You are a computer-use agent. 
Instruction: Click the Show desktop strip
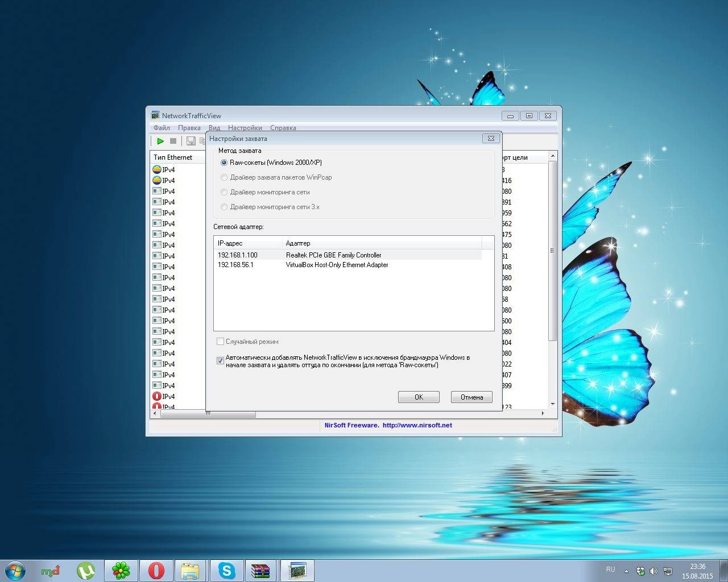click(x=723, y=571)
